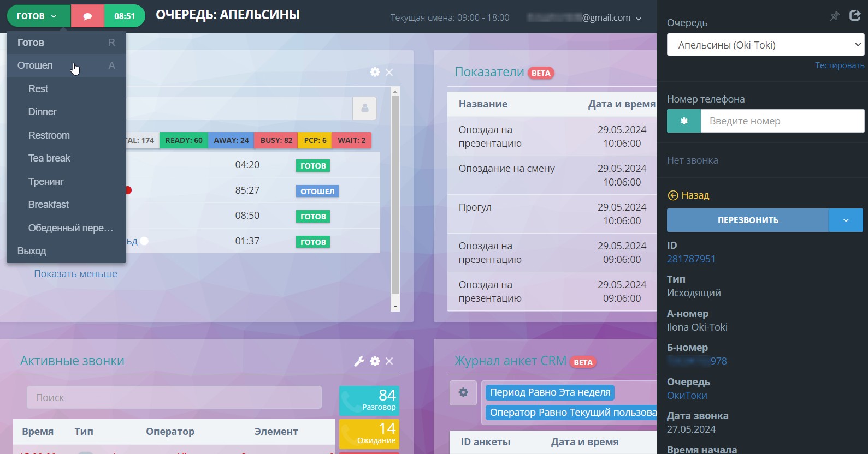Viewport: 868px width, 454px height.
Task: Open Active calls wrench tool
Action: click(x=359, y=361)
